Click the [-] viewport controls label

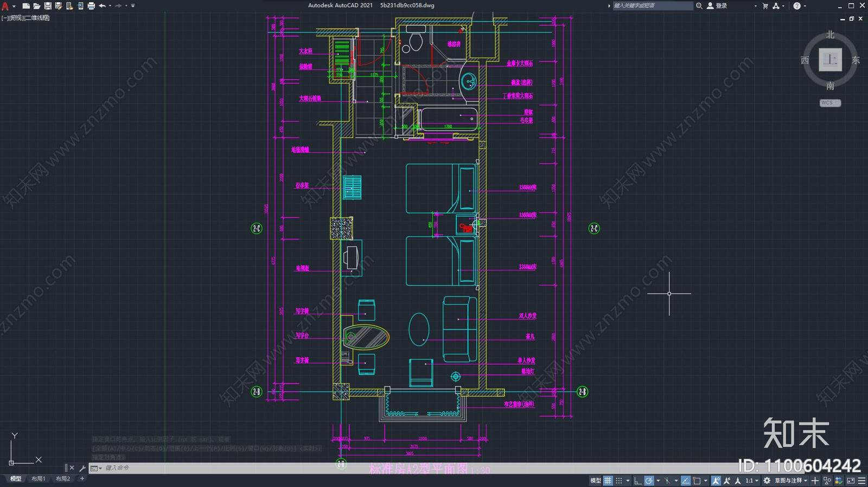click(x=4, y=18)
